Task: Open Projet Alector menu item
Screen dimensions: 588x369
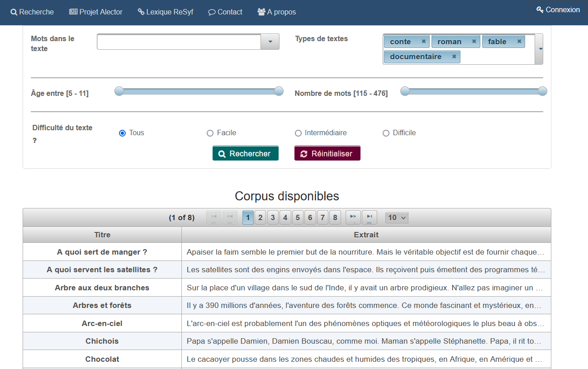Action: tap(96, 12)
